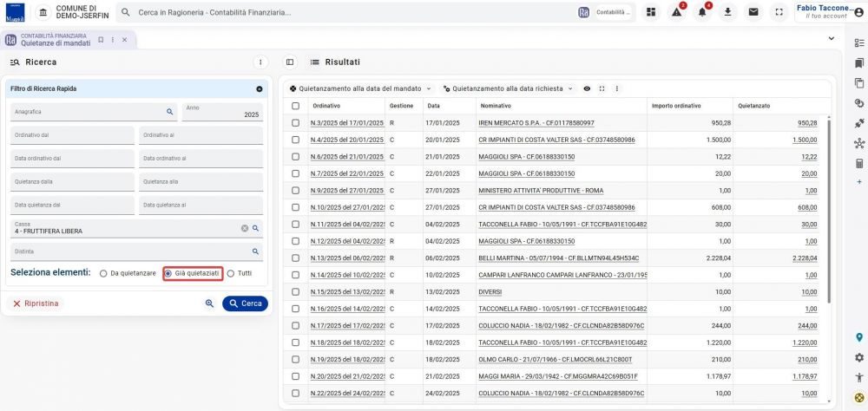The width and height of the screenshot is (868, 411).
Task: Open advanced search magnifier icon
Action: [x=209, y=303]
